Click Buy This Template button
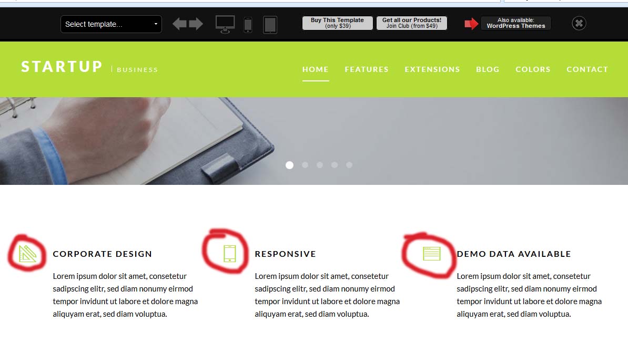The width and height of the screenshot is (628, 364). 337,23
